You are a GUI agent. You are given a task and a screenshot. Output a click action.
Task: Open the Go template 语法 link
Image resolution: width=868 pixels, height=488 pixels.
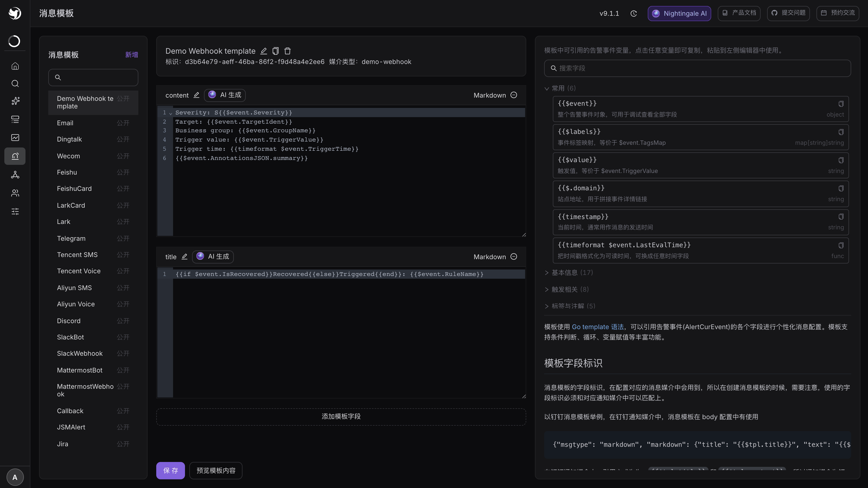click(x=597, y=327)
